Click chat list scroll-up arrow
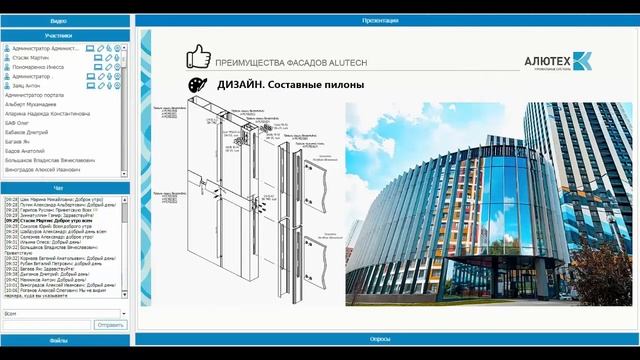Image resolution: width=640 pixels, height=360 pixels. click(124, 200)
